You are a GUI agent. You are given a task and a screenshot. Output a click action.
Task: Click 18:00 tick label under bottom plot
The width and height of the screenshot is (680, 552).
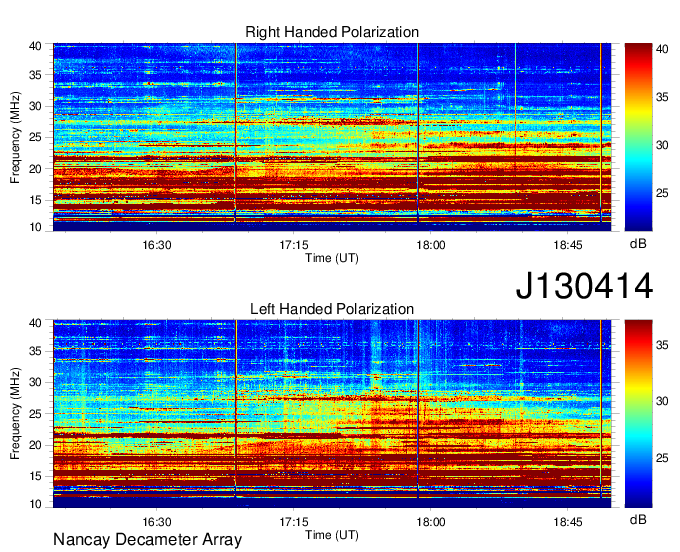pos(431,522)
